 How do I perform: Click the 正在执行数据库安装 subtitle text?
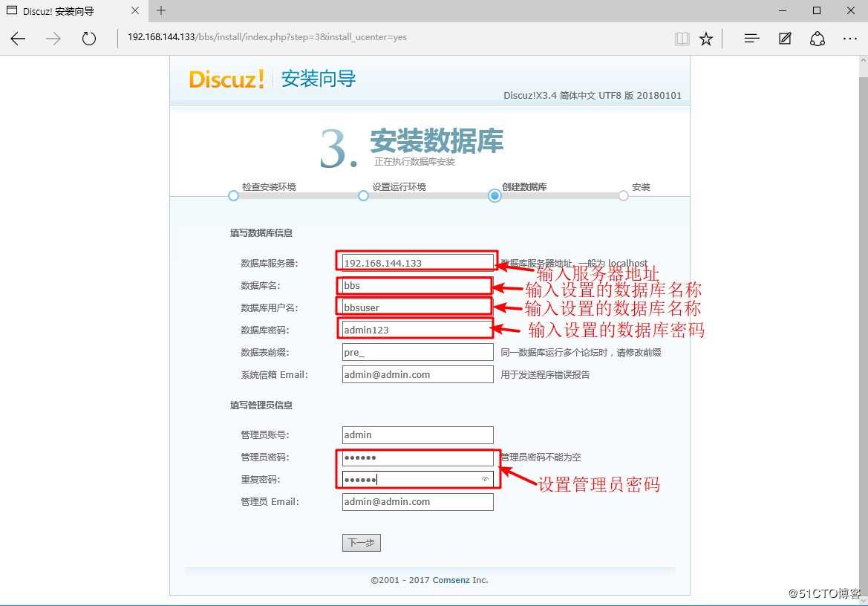[414, 162]
